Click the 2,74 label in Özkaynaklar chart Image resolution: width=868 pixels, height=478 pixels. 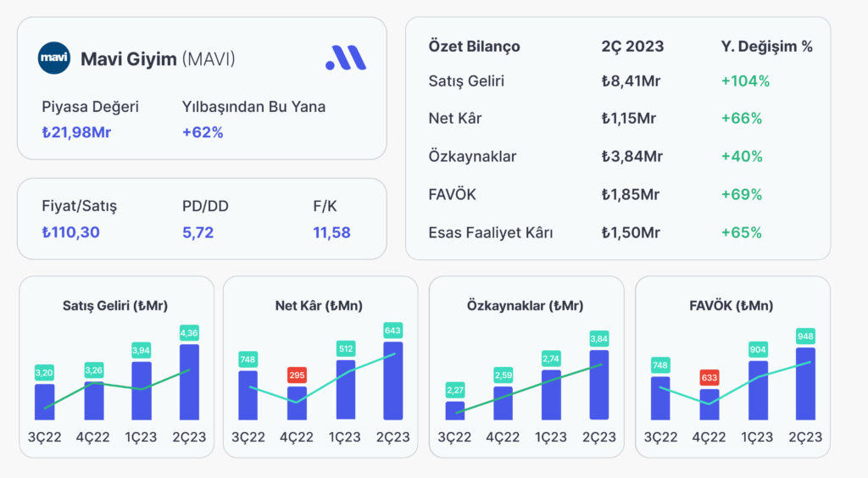[551, 358]
